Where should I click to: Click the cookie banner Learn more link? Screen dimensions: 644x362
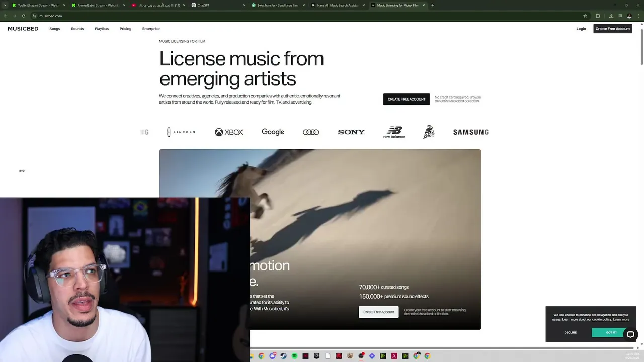(x=621, y=320)
